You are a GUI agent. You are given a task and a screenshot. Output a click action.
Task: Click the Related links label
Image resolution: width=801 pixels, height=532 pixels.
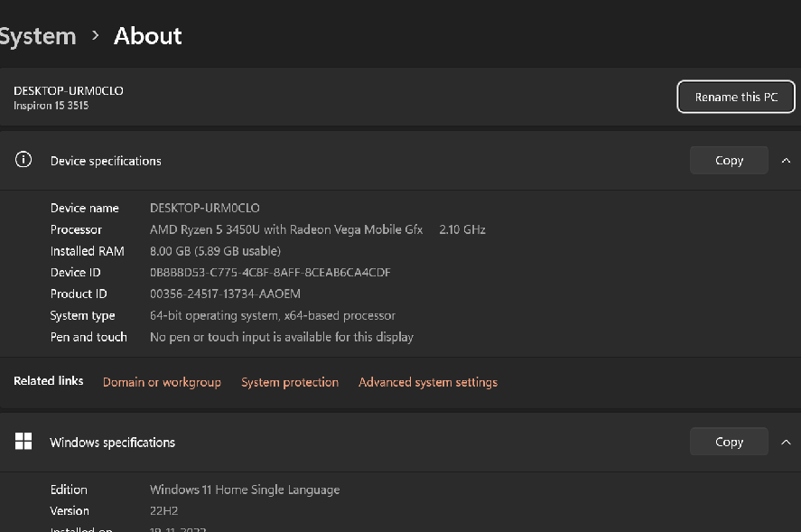tap(49, 381)
